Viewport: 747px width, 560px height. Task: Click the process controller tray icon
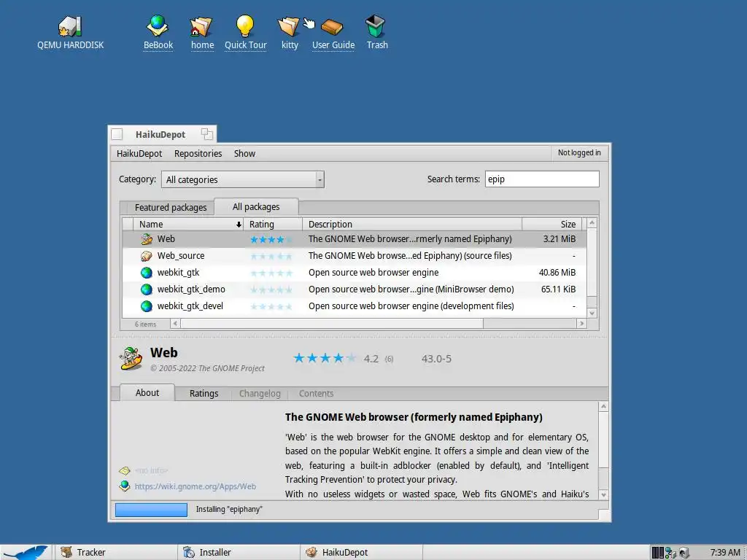click(657, 553)
